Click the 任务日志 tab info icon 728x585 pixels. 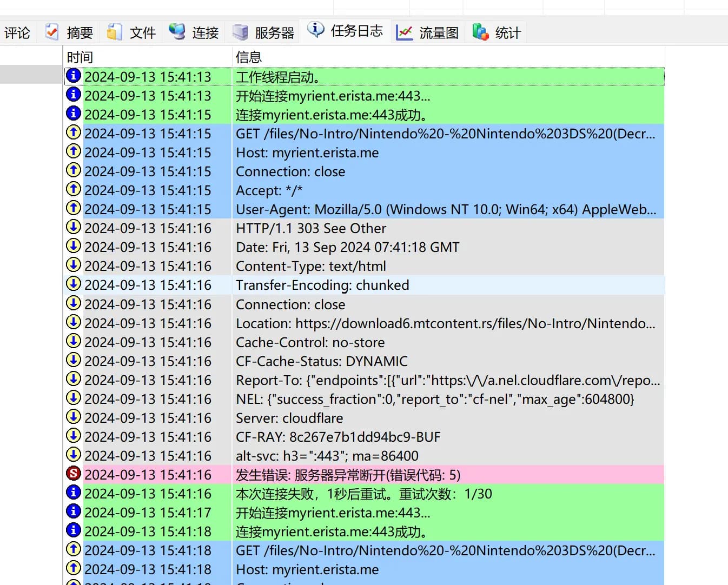coord(316,30)
